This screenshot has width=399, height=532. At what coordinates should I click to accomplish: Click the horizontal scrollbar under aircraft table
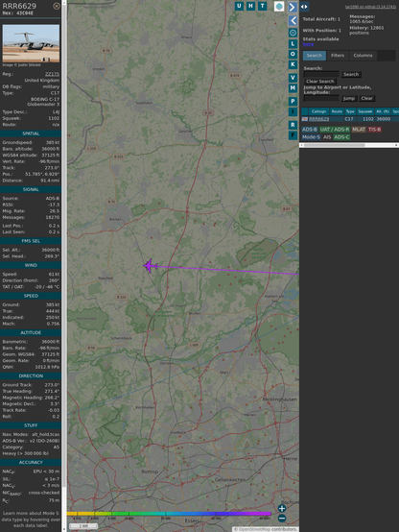tap(349, 145)
